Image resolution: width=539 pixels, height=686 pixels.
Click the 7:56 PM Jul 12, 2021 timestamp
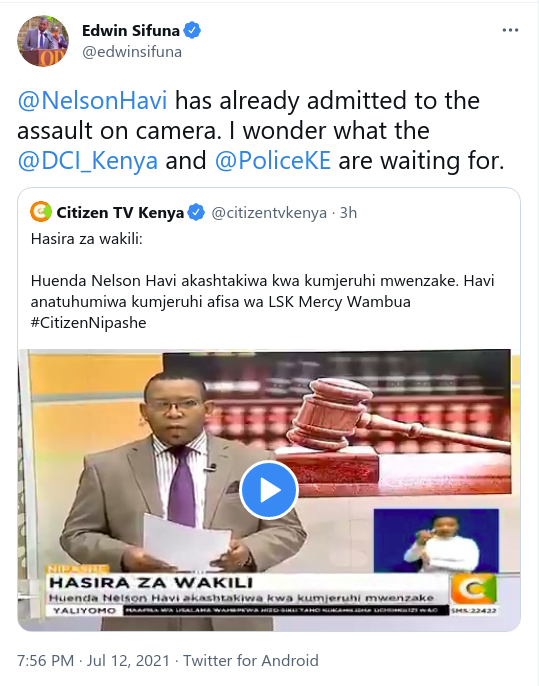click(93, 660)
